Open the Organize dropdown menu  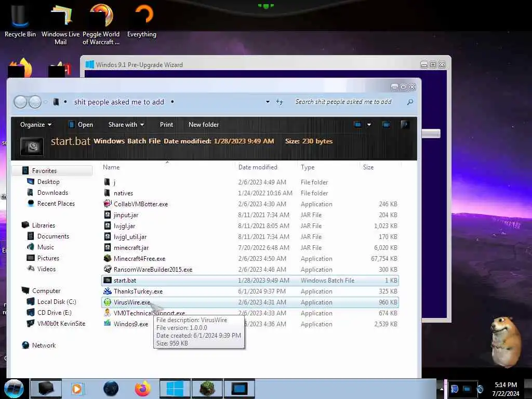pos(36,125)
